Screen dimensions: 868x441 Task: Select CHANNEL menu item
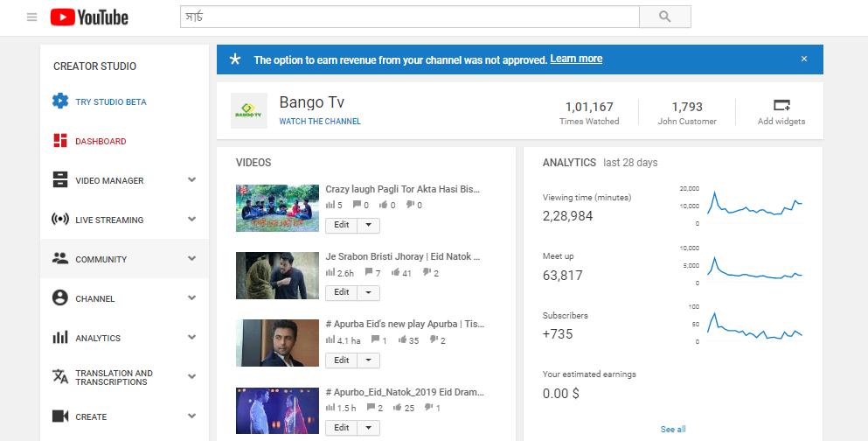(x=95, y=298)
